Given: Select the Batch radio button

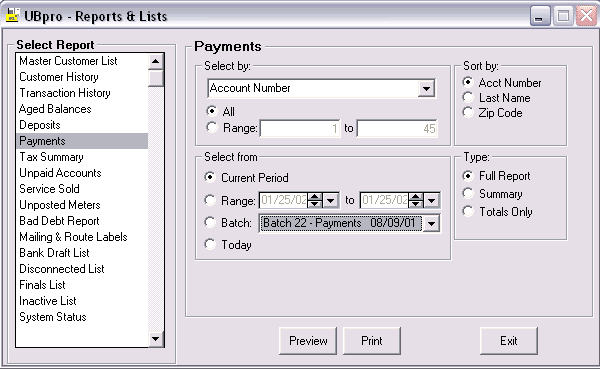Looking at the screenshot, I should click(x=210, y=222).
